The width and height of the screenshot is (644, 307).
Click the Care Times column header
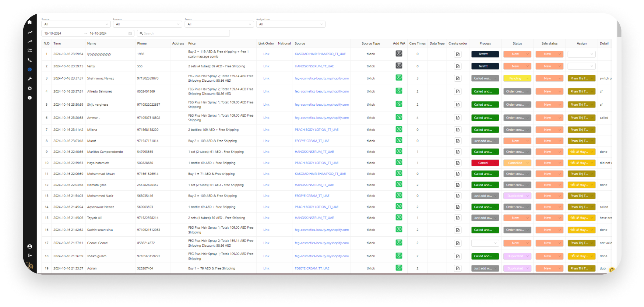418,43
